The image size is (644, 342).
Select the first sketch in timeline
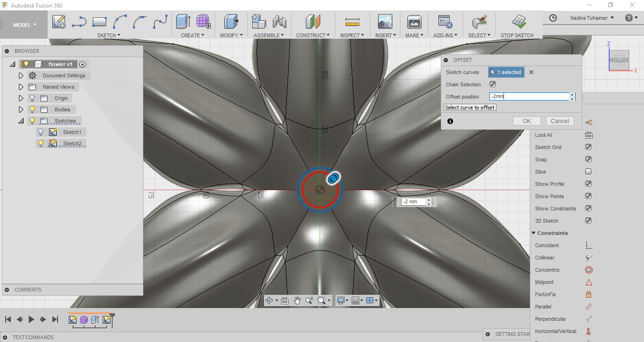point(73,320)
